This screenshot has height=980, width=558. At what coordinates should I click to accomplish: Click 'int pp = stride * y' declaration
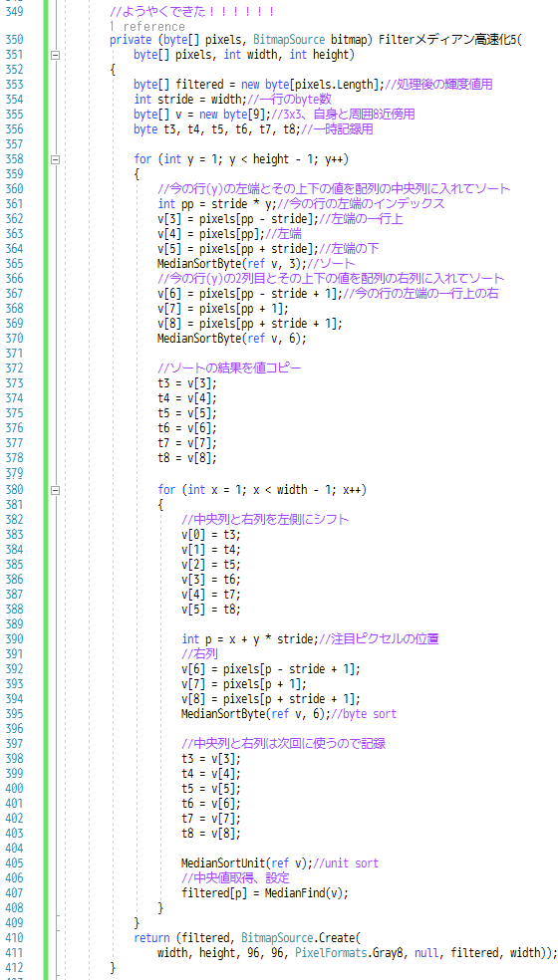216,203
